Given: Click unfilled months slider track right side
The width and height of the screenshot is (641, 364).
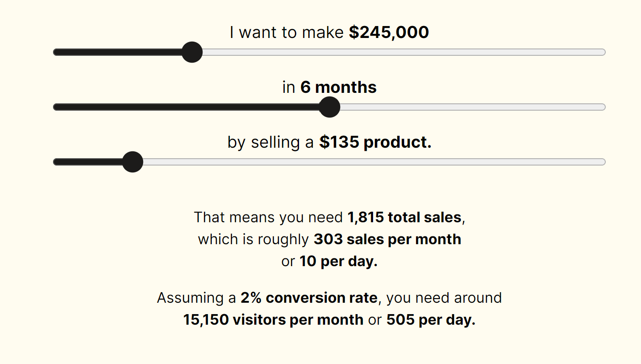Looking at the screenshot, I should (473, 107).
